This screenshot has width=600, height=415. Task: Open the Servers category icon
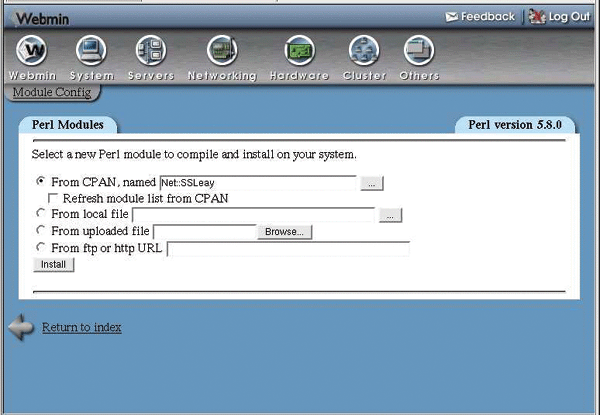coord(151,51)
